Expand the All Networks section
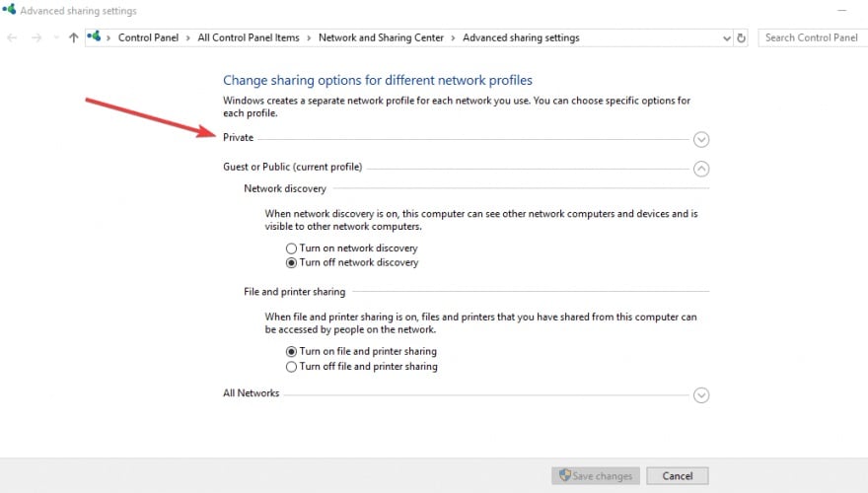Image resolution: width=868 pixels, height=493 pixels. (x=701, y=395)
